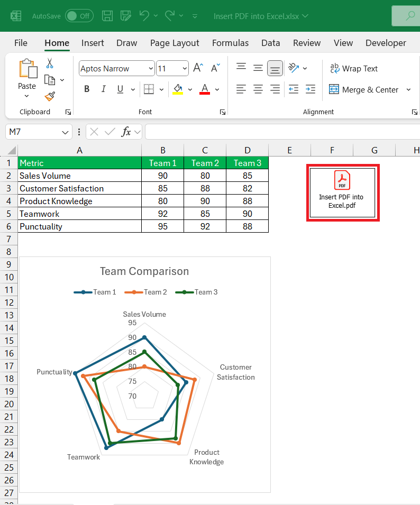Click the Undo arrow
Viewport: 420px width, 505px height.
[x=144, y=15]
